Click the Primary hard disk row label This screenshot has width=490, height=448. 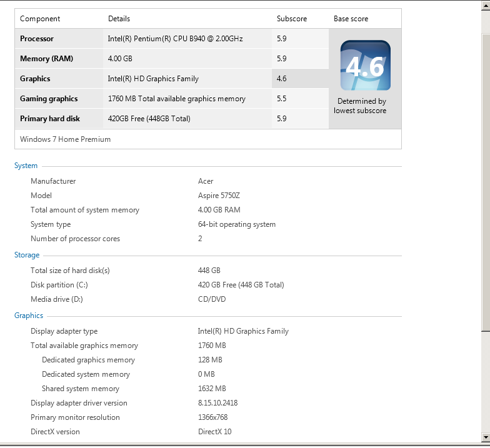pyautogui.click(x=50, y=119)
